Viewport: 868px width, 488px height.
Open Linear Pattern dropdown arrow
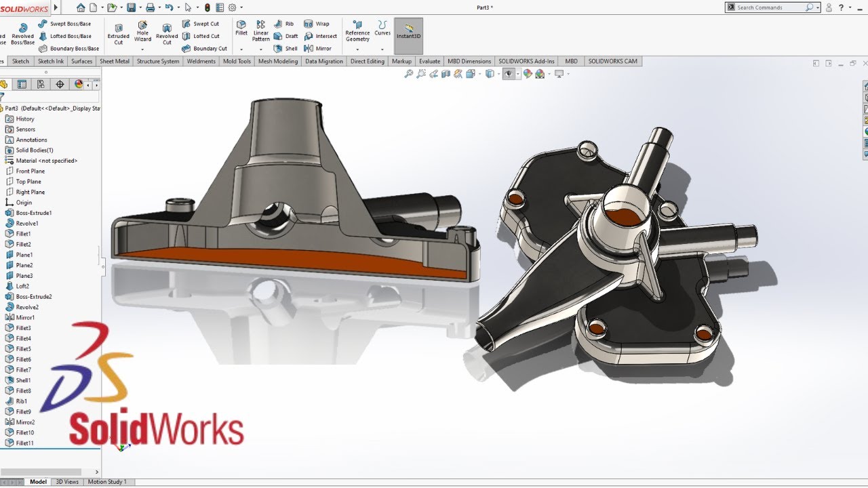click(x=261, y=49)
